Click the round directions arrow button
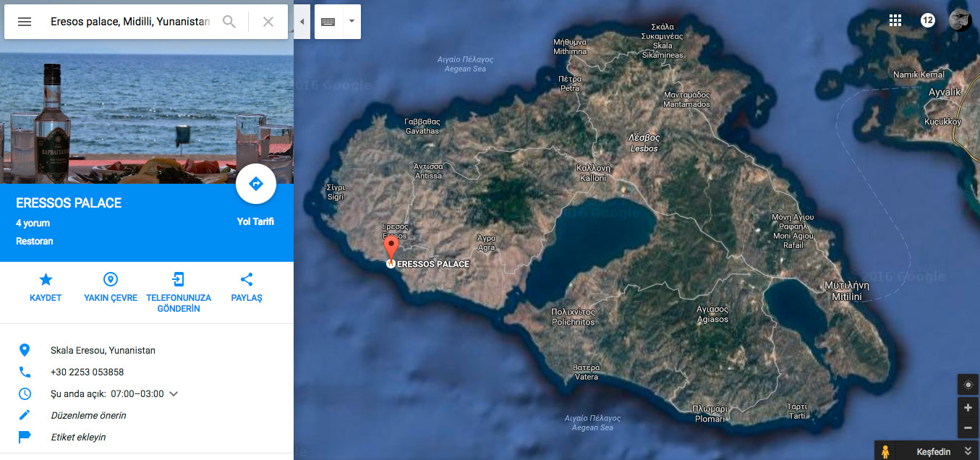 click(256, 184)
